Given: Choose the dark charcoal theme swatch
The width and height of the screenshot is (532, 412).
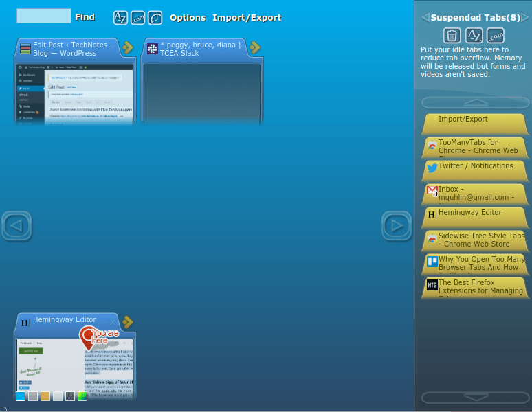Looking at the screenshot, I should point(70,396).
